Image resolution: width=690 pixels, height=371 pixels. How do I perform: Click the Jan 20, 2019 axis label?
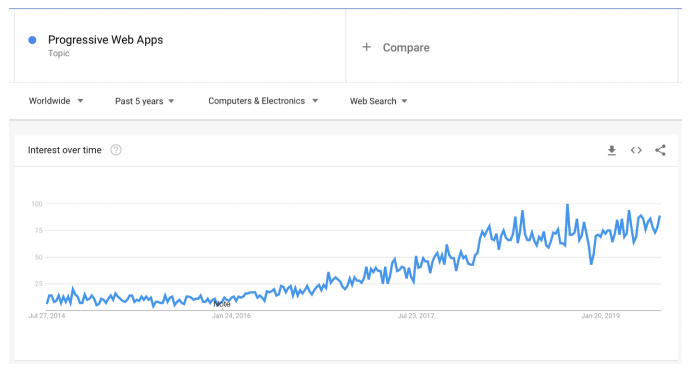601,316
